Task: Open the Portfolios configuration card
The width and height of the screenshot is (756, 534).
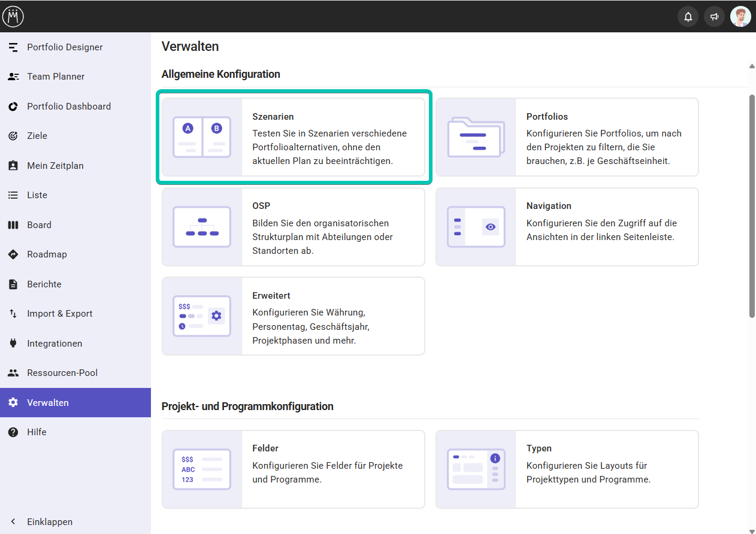Action: 567,137
